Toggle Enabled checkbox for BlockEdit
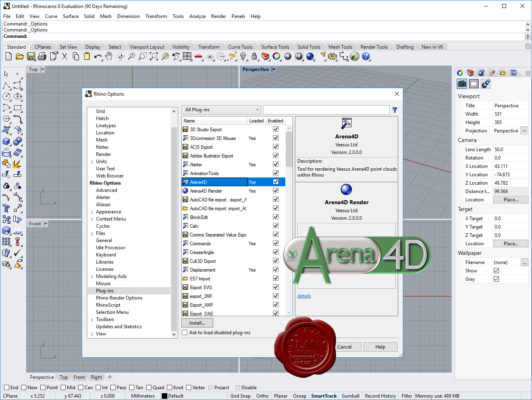 [275, 217]
